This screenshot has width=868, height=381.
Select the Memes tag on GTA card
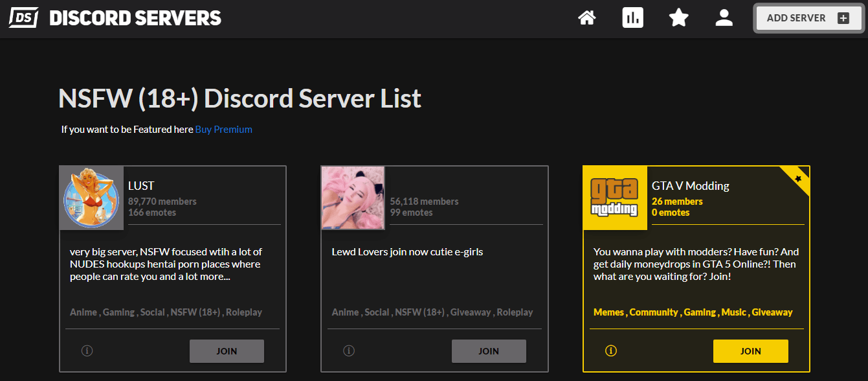point(608,312)
